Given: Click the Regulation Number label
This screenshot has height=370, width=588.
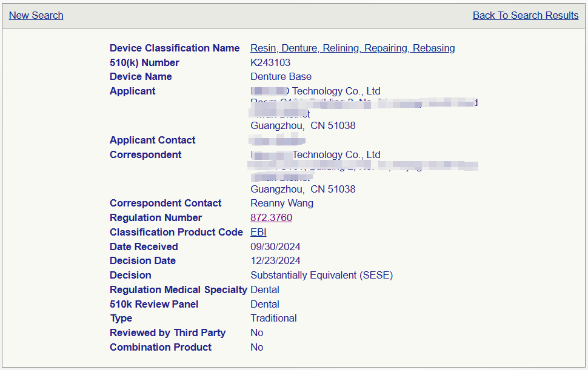Looking at the screenshot, I should (x=156, y=218).
